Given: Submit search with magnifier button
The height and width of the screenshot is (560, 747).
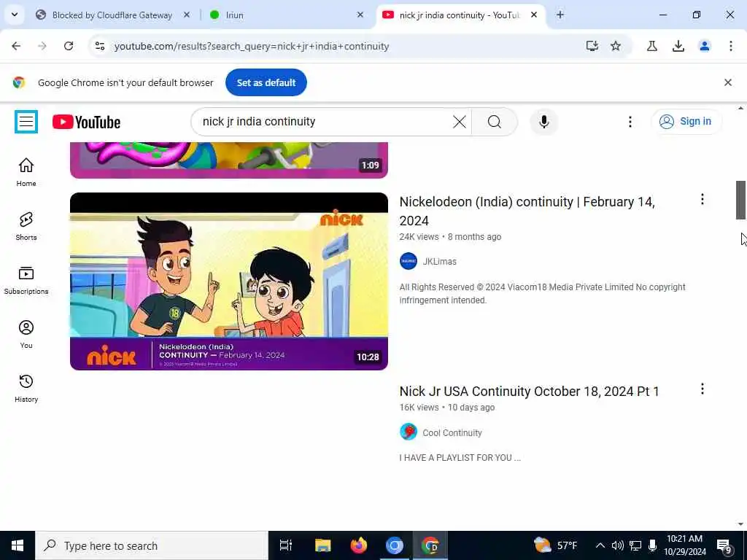Looking at the screenshot, I should coord(494,122).
